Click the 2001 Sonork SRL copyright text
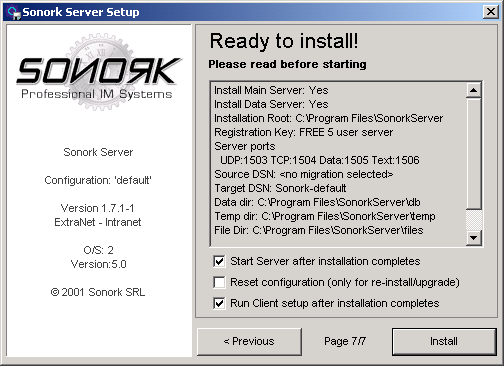This screenshot has height=366, width=504. click(x=98, y=292)
